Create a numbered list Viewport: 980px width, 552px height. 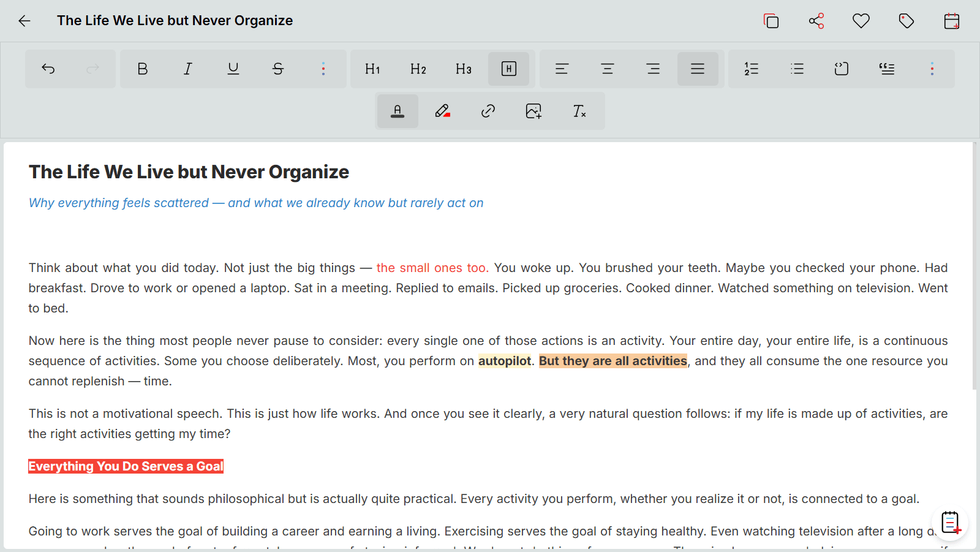pyautogui.click(x=750, y=69)
